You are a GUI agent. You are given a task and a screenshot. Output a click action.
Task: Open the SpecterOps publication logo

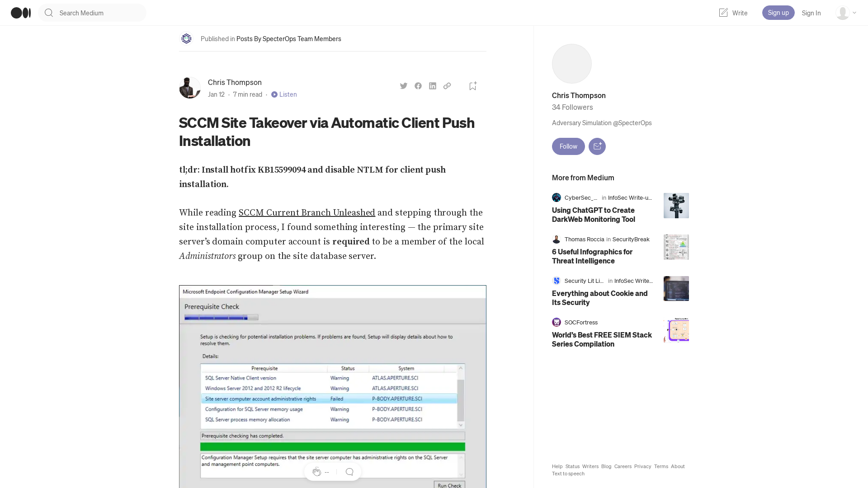click(x=186, y=38)
